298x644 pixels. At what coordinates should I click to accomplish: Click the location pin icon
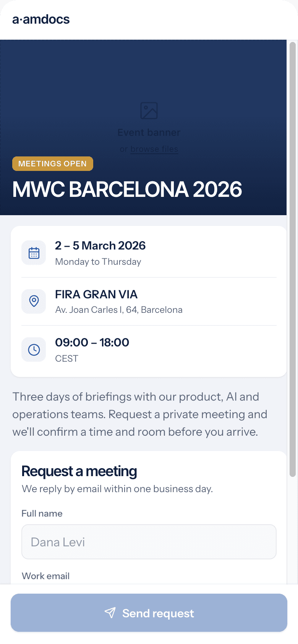(x=34, y=301)
